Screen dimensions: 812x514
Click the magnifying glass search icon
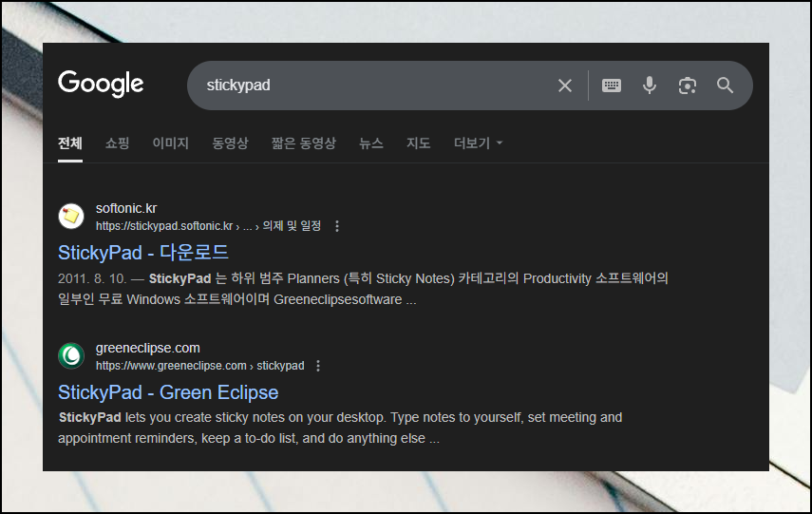tap(725, 86)
